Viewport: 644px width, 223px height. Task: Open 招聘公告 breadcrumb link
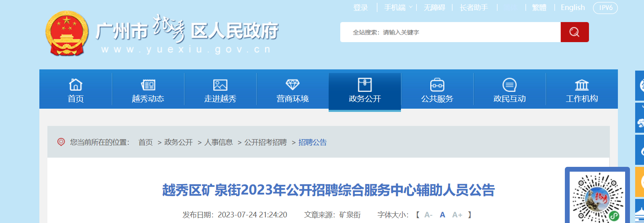[313, 142]
